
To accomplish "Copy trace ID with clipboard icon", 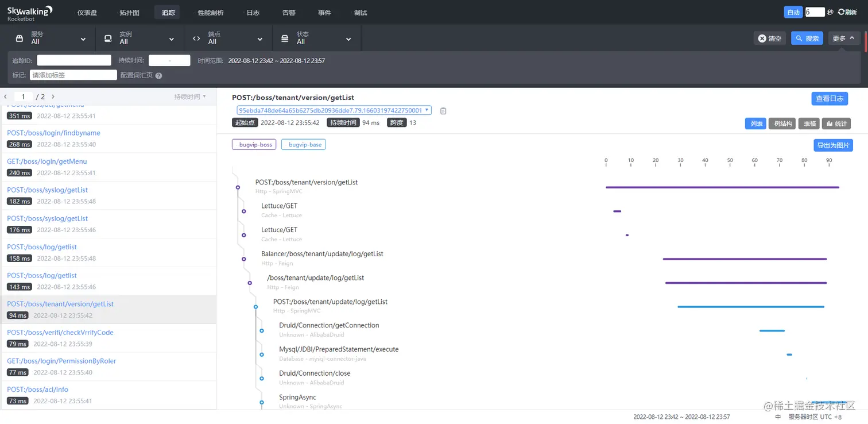I will pyautogui.click(x=443, y=111).
